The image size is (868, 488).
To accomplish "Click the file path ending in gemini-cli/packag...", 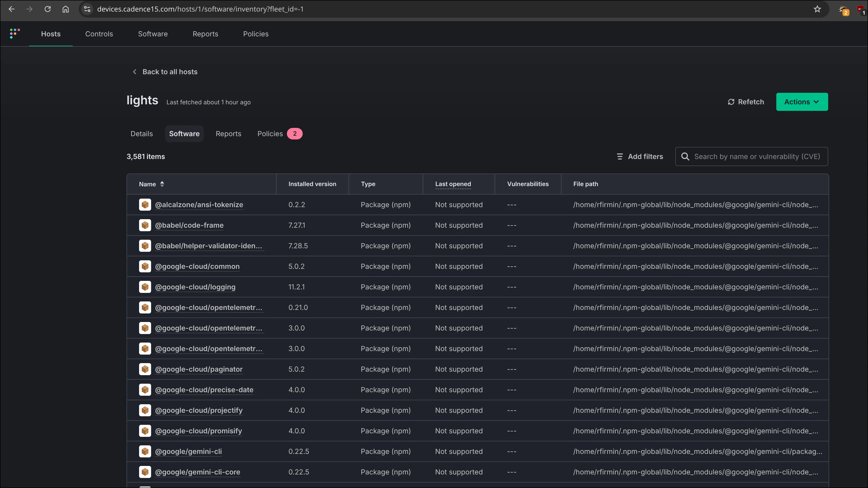I will pyautogui.click(x=698, y=452).
